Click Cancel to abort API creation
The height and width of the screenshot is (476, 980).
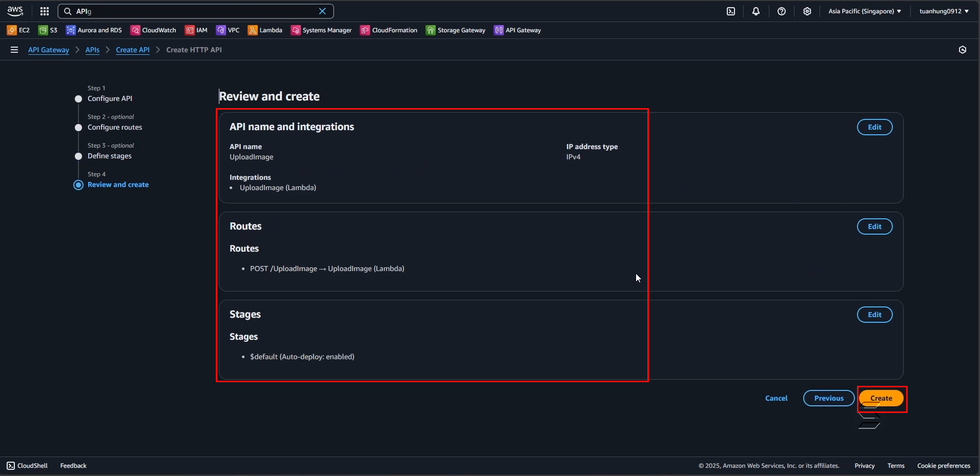tap(777, 398)
